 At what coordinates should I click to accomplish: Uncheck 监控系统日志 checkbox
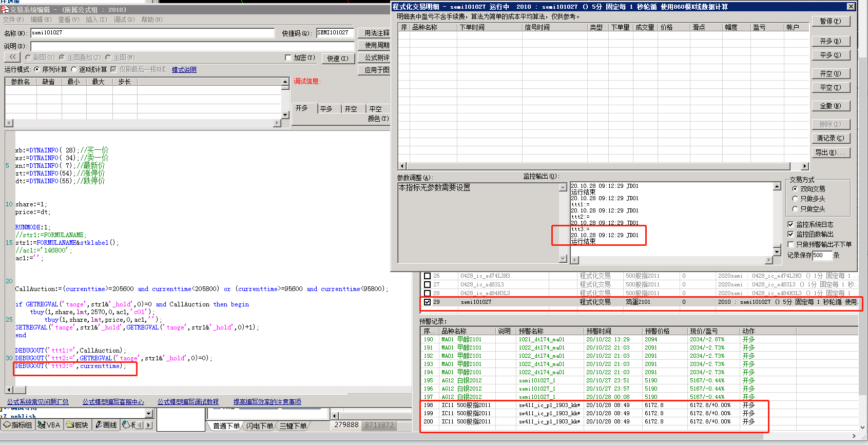(790, 224)
